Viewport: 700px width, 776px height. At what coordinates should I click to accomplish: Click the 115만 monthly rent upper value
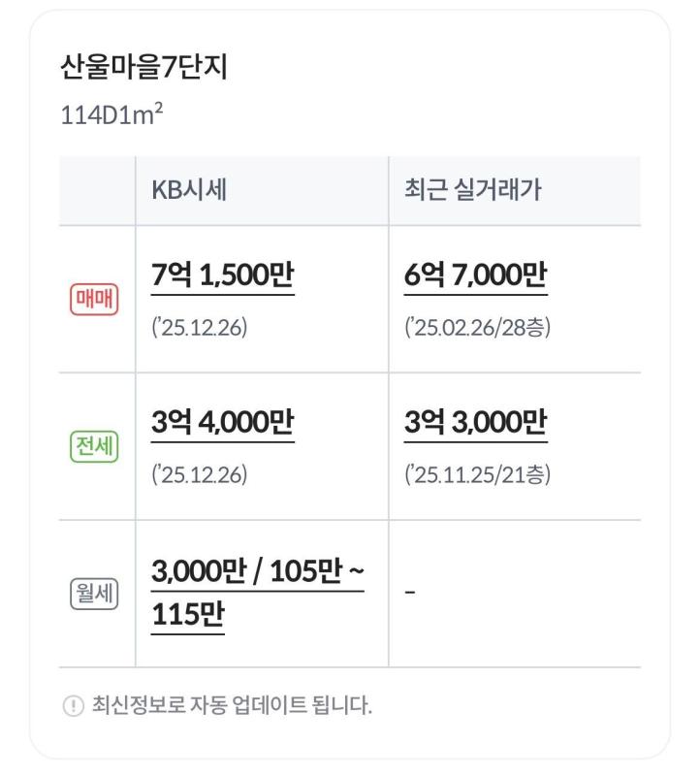(188, 614)
